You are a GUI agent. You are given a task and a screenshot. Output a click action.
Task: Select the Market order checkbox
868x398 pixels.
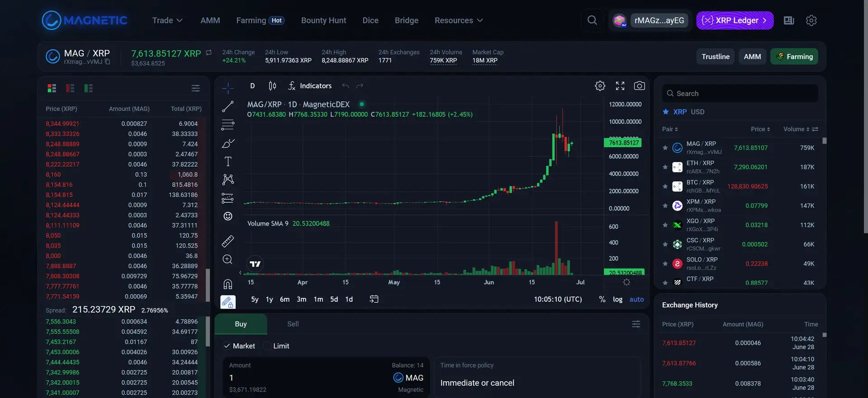point(227,346)
